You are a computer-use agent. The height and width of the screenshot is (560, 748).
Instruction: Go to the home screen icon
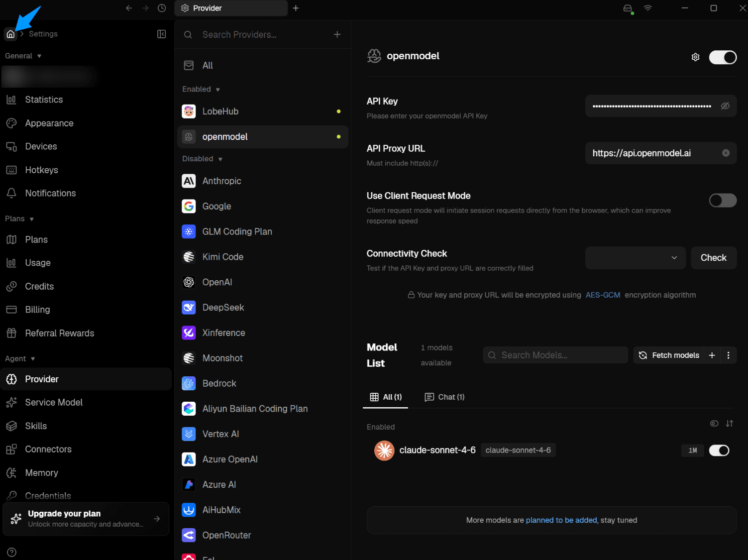[x=10, y=34]
